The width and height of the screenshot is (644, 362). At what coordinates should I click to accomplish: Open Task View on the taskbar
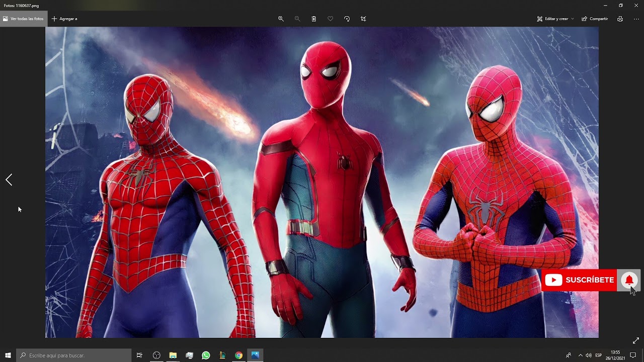pos(140,355)
